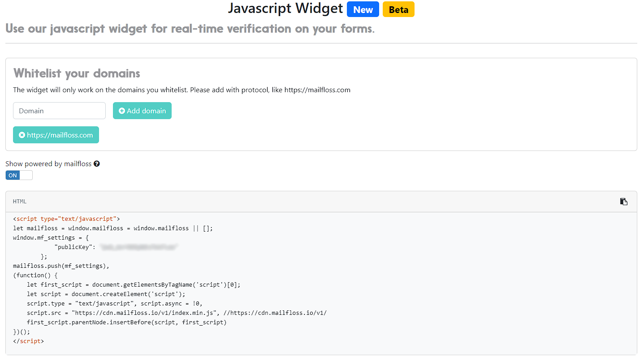Screen dimensions: 644x361
Task: Click the Show powered by mailfloss label
Action: [x=48, y=164]
